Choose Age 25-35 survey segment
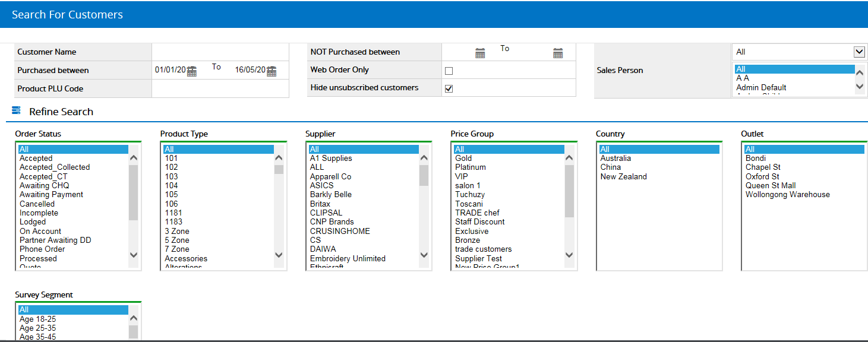The height and width of the screenshot is (342, 868). (72, 328)
